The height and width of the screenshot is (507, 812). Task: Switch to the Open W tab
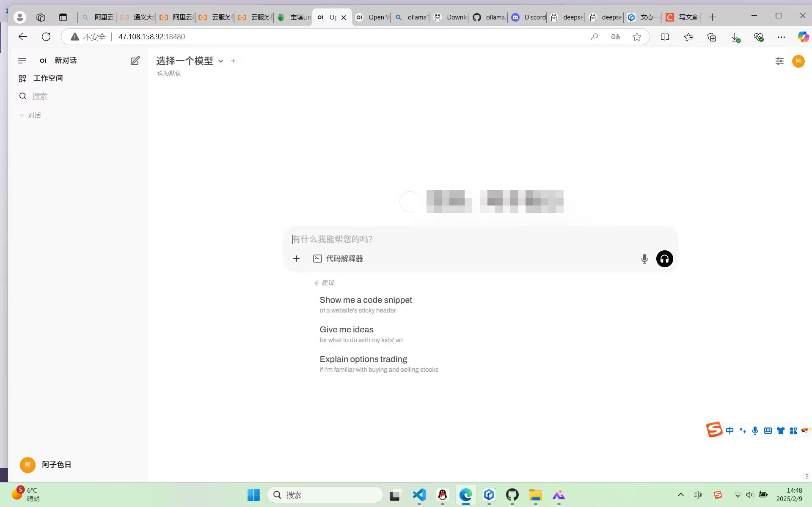(372, 17)
